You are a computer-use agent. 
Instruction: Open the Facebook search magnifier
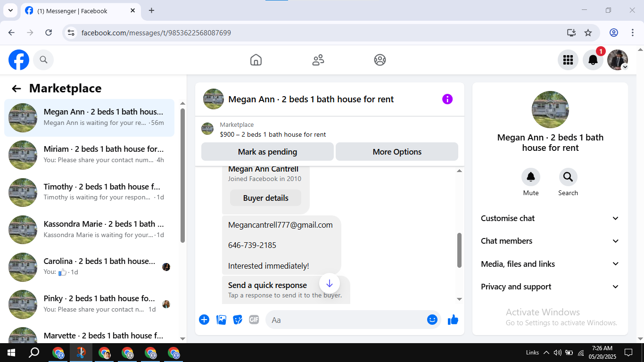point(43,60)
